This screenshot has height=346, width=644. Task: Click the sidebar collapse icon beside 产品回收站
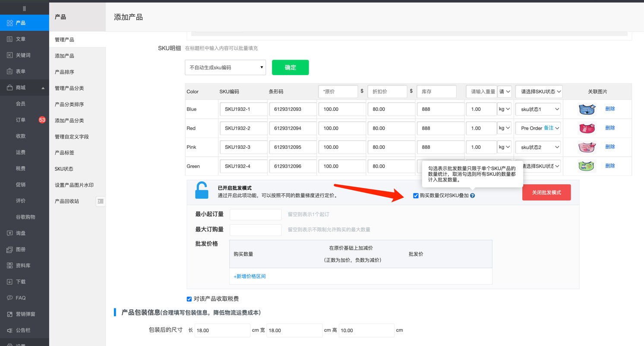click(101, 201)
